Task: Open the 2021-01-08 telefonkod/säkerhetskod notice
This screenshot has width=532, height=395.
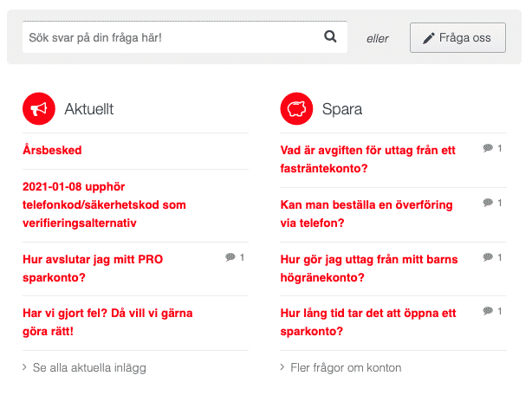Action: (x=104, y=205)
